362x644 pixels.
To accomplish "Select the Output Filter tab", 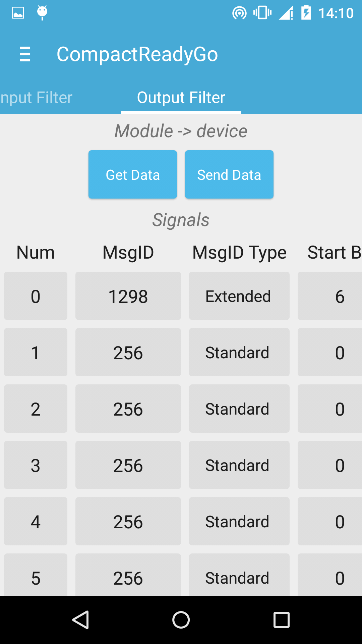I will pos(181,98).
